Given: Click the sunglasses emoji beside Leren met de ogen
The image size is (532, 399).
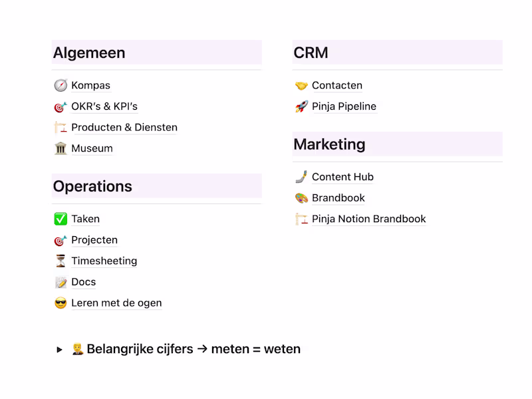Looking at the screenshot, I should [60, 303].
